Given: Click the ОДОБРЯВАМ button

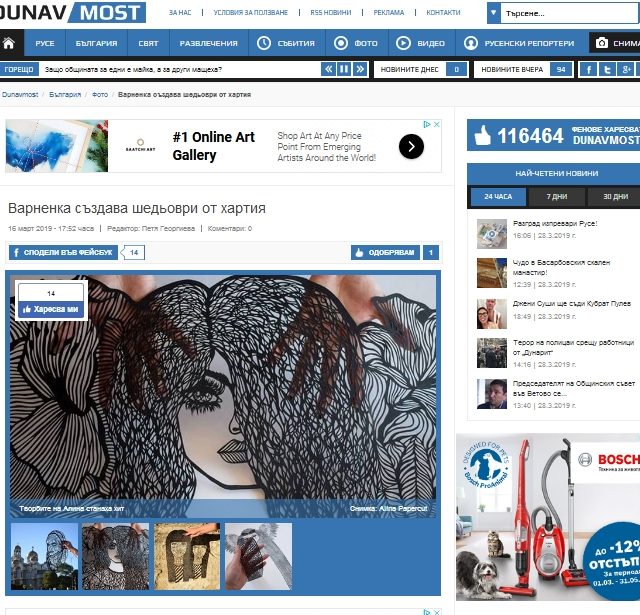Looking at the screenshot, I should 385,252.
